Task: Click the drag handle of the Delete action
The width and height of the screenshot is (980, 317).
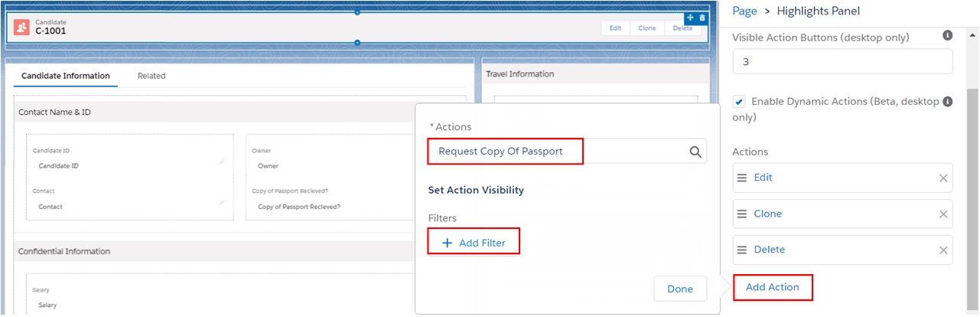Action: 741,250
